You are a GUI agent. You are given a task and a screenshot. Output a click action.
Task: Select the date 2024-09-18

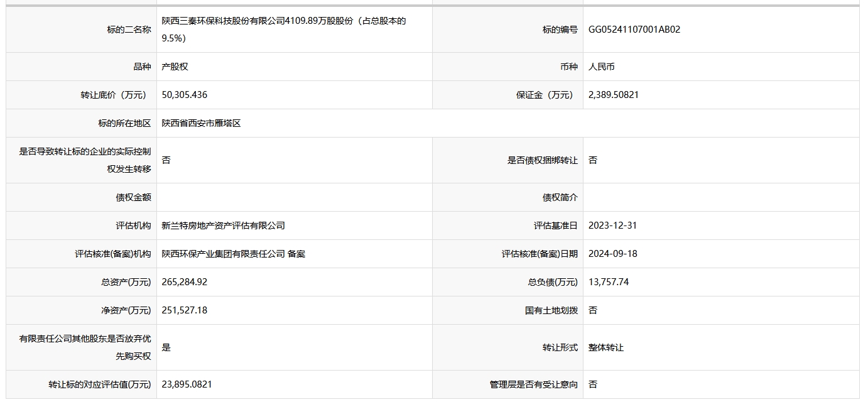pos(612,254)
